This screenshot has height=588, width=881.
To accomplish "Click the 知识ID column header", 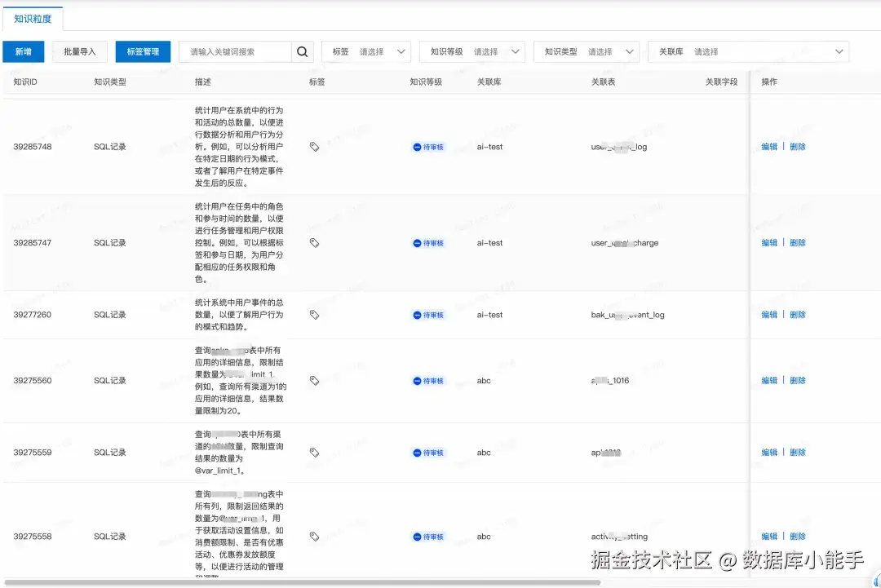I will [25, 82].
